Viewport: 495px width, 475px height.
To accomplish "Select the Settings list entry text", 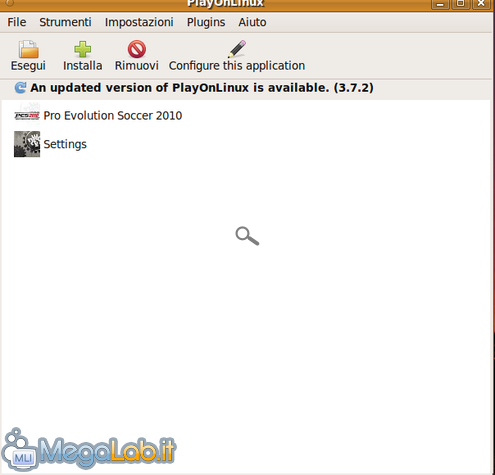I will coord(65,144).
